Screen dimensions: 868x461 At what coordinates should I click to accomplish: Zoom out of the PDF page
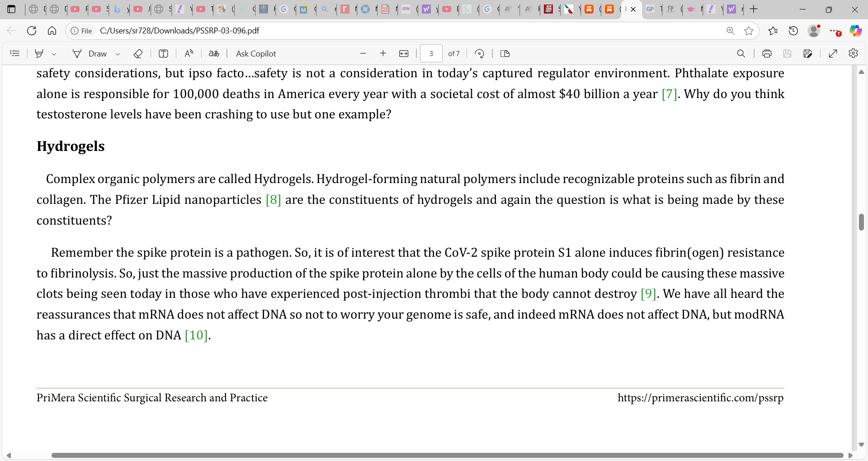click(363, 53)
